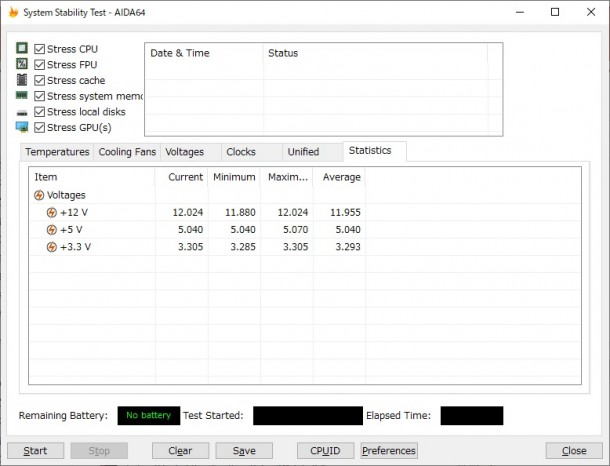The width and height of the screenshot is (610, 466).
Task: Switch to the Temperatures tab
Action: [x=57, y=152]
